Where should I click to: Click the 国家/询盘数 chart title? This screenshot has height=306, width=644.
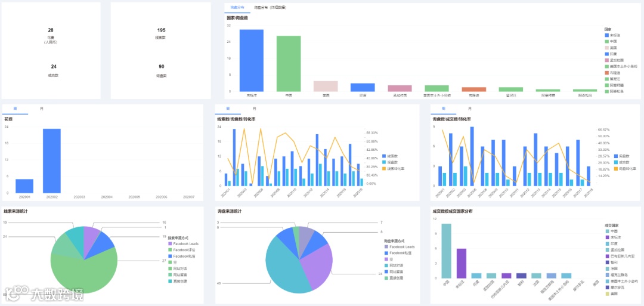pyautogui.click(x=237, y=18)
